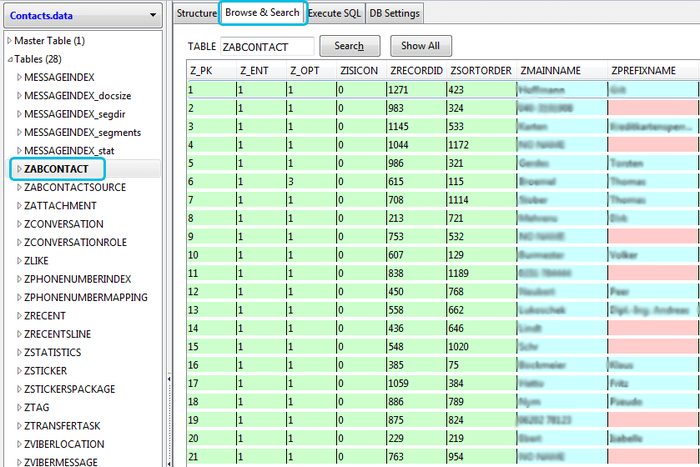Click ZSORTORDER cell with value 423
The image size is (700, 467).
(x=482, y=90)
